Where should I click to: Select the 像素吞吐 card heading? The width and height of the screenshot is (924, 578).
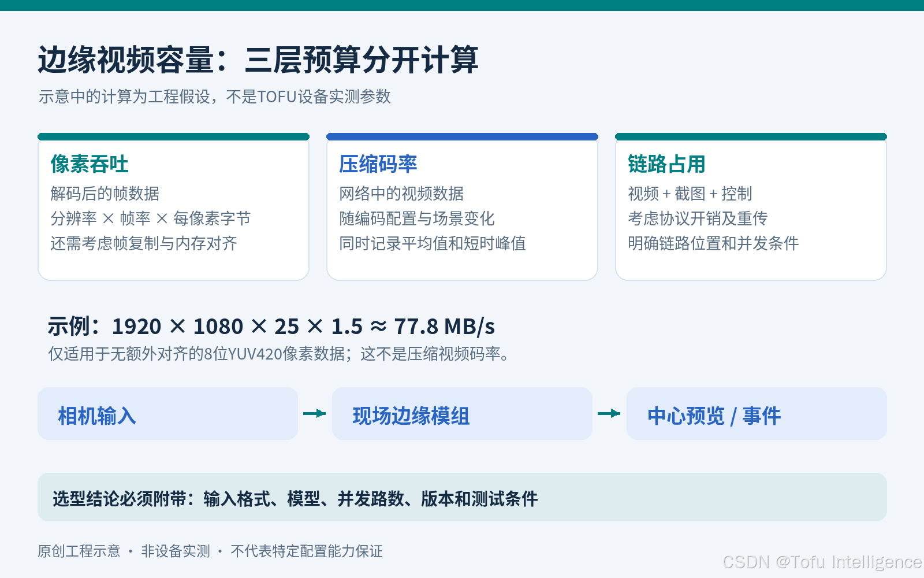(x=90, y=164)
